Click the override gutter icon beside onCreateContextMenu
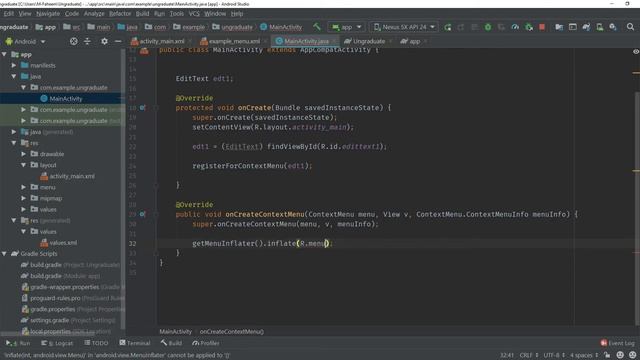 pos(142,214)
